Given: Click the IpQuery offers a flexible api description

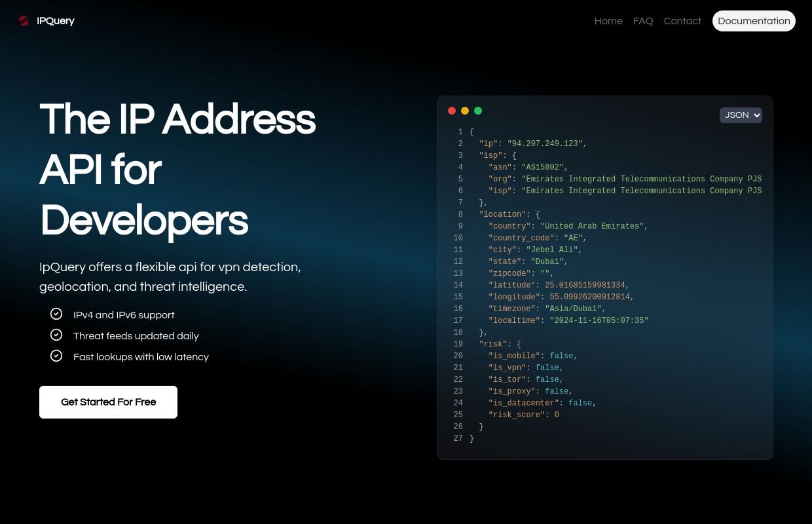Looking at the screenshot, I should [170, 277].
